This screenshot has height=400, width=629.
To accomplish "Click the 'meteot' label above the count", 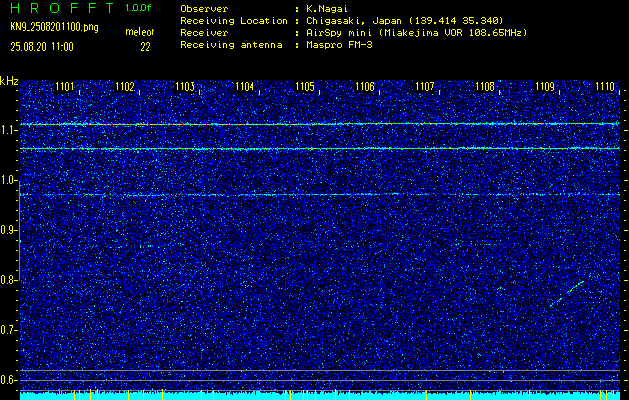I will click(140, 32).
